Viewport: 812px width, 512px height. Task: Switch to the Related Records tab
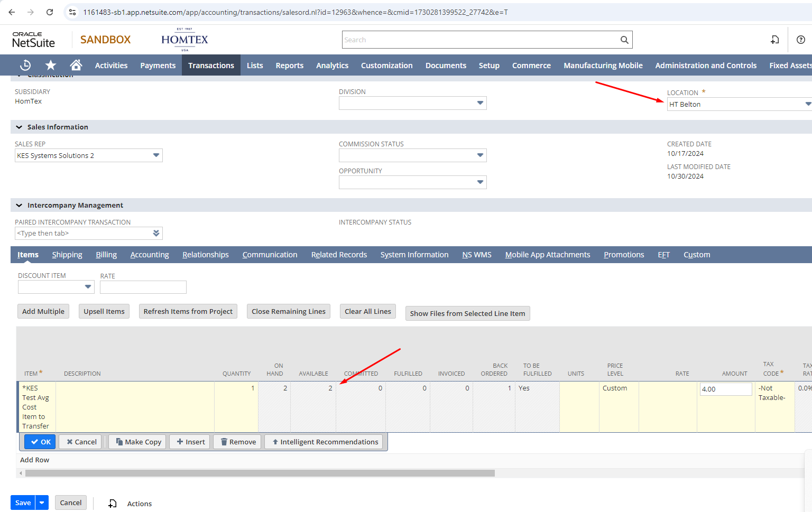click(x=339, y=255)
